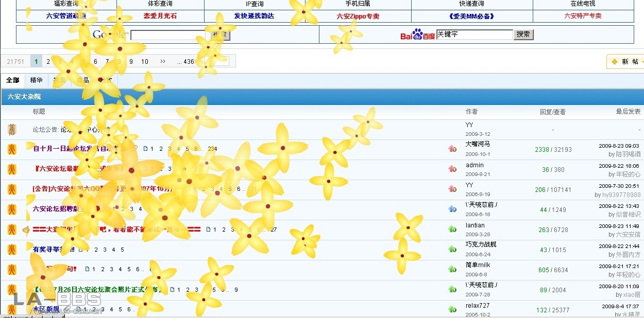Click the announcement icon in the first row
Screen dimensions: 644x318
click(12, 130)
